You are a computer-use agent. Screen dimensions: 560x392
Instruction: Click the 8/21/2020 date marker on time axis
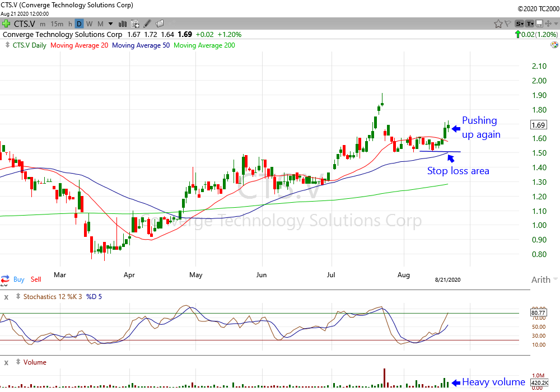click(447, 280)
